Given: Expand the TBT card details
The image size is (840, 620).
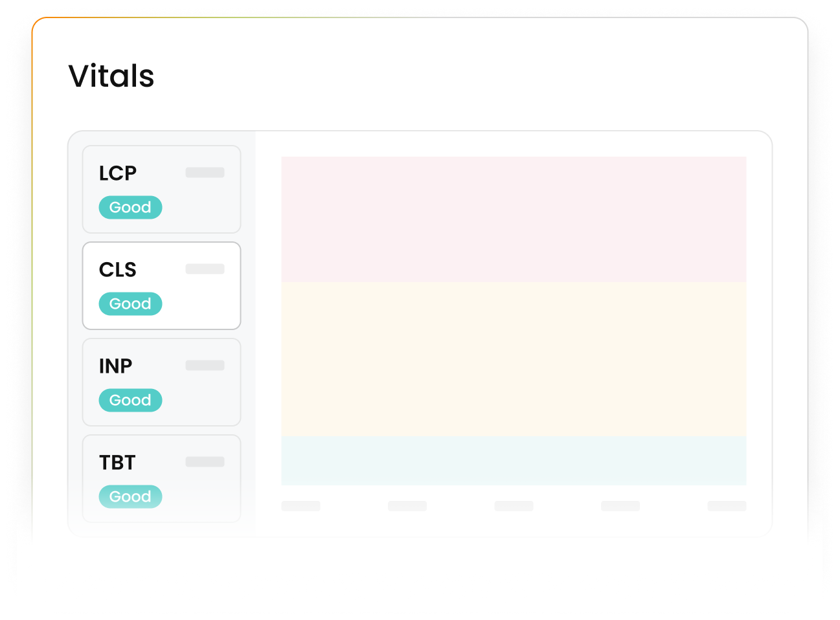Looking at the screenshot, I should pyautogui.click(x=161, y=478).
